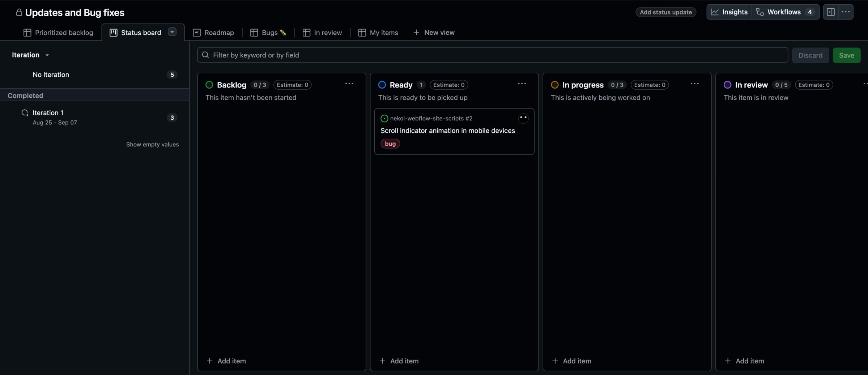Switch to Roadmap tab

213,33
